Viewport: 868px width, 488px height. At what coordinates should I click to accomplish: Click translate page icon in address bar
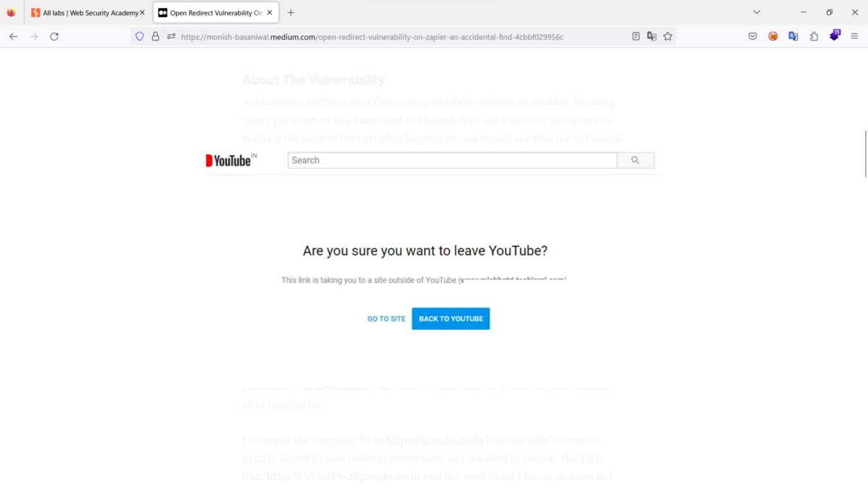click(652, 36)
